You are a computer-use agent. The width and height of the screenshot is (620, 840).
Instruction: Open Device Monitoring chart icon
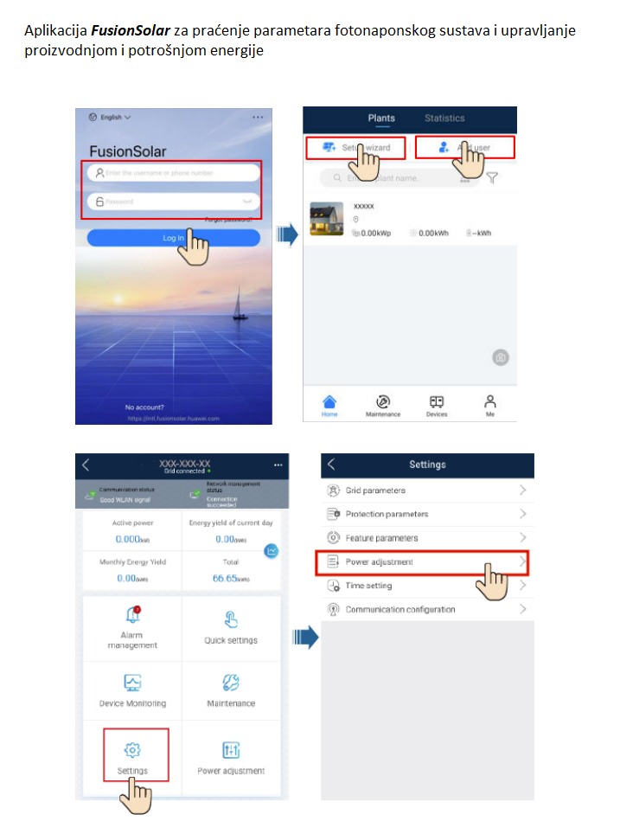132,683
